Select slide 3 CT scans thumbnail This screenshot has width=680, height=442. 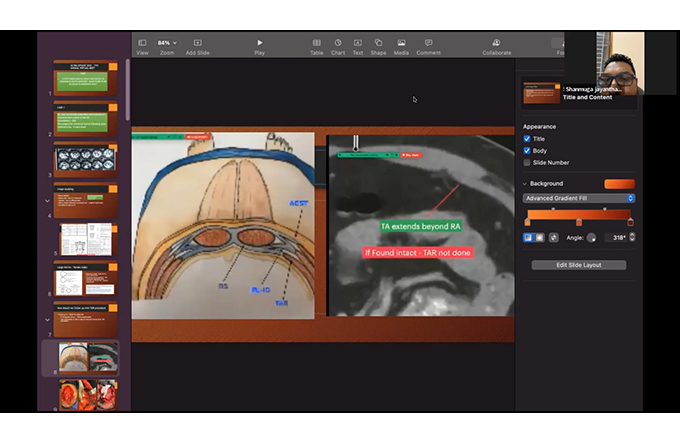(85, 160)
